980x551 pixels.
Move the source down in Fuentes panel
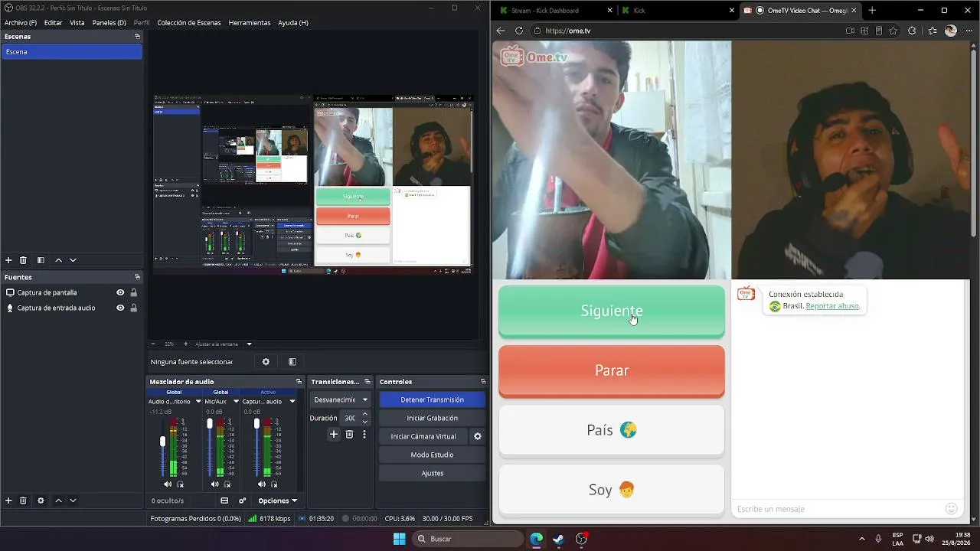click(x=73, y=500)
